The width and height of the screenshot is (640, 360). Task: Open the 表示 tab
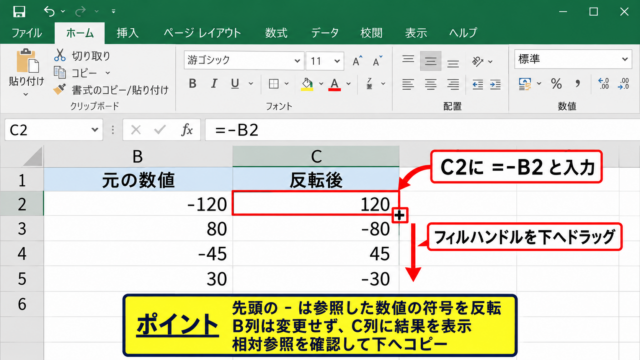click(x=416, y=33)
